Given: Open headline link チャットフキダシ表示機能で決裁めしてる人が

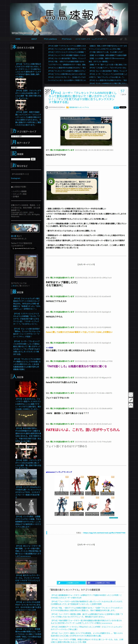Looking at the screenshot, I should pyautogui.click(x=67, y=55).
